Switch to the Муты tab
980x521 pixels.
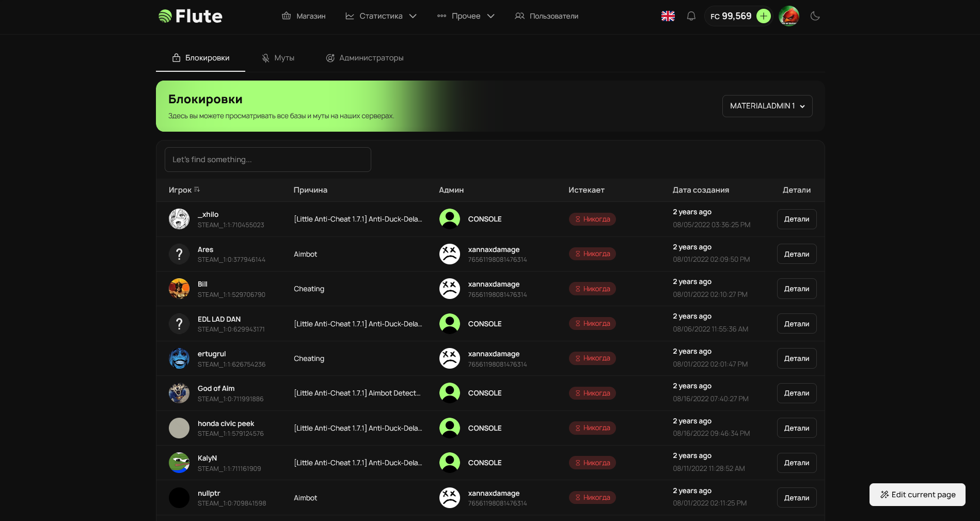pos(278,58)
